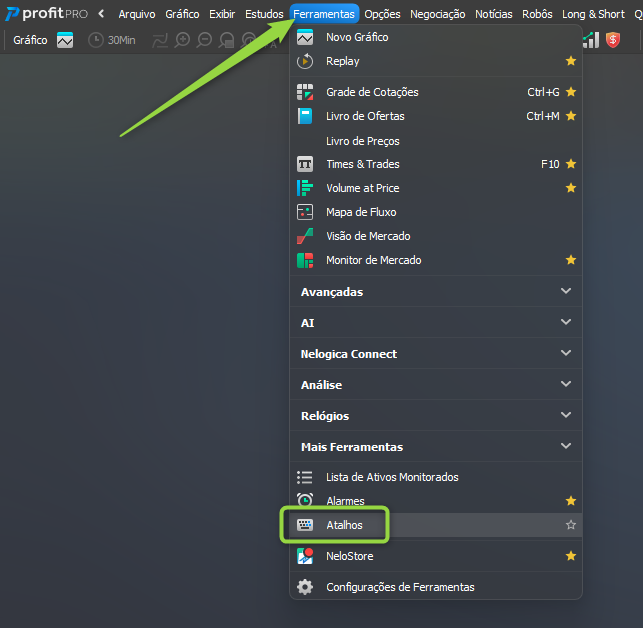Open the Atalhos keyboard icon
The image size is (643, 628).
305,525
